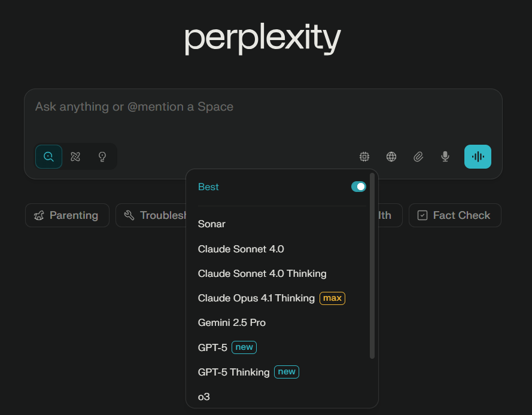Start voice mode with the waveform button
The width and height of the screenshot is (532, 415).
pos(477,157)
